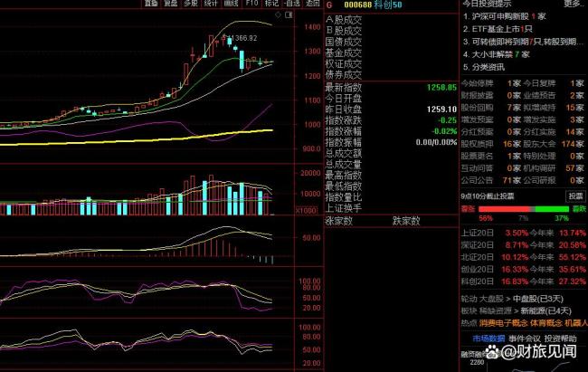Open 新能源(已4天) sector link
Screen dimensions: 588x372
coord(546,310)
